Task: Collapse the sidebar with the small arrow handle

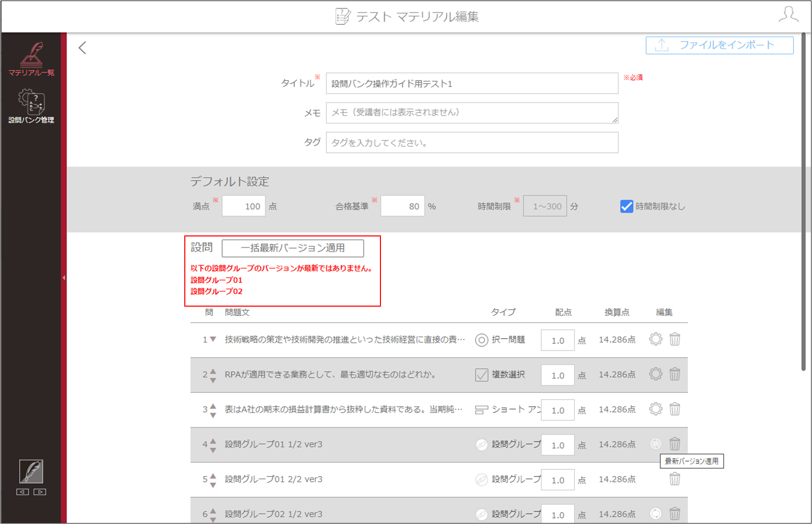Action: pos(63,278)
